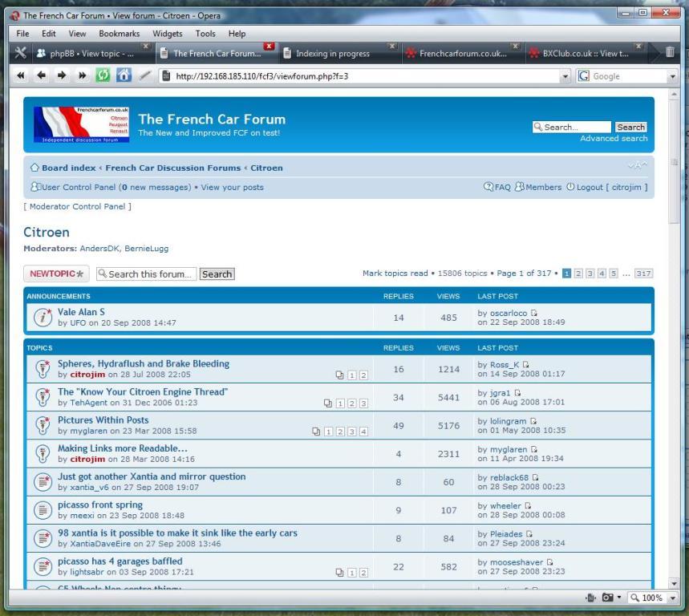Open the search engine dropdown
This screenshot has width=689, height=616.
click(672, 76)
